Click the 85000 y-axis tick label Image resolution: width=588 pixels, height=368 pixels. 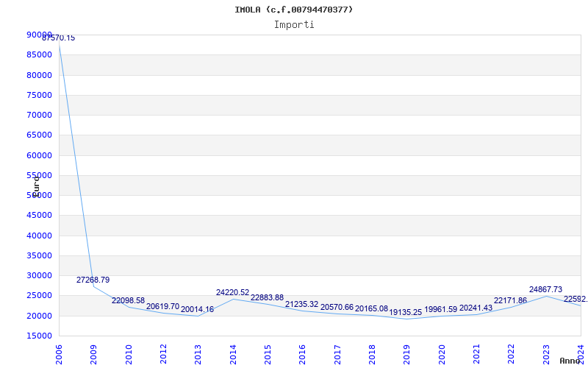click(40, 54)
